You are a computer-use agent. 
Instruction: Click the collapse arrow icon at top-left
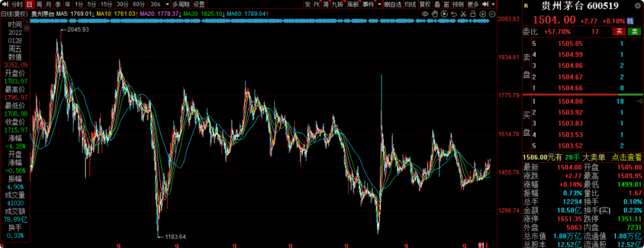tap(5, 4)
